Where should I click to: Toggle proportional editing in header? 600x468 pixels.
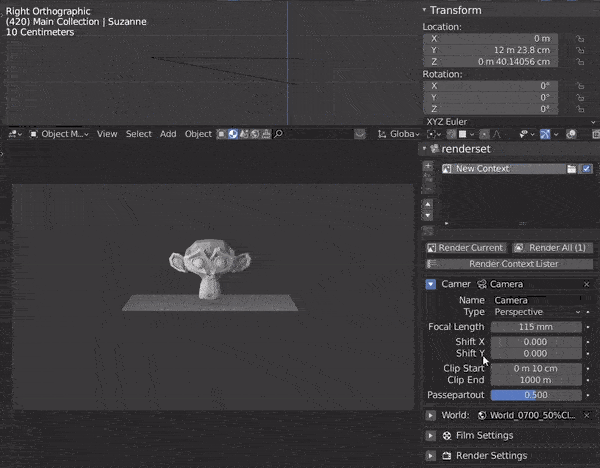click(484, 134)
